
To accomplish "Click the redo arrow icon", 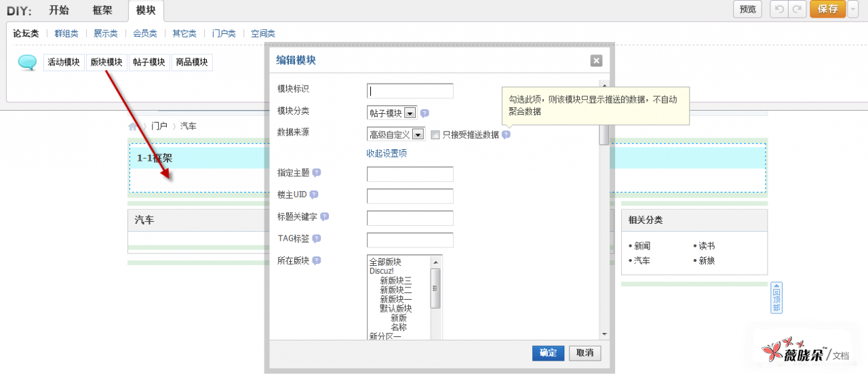I will tap(797, 9).
